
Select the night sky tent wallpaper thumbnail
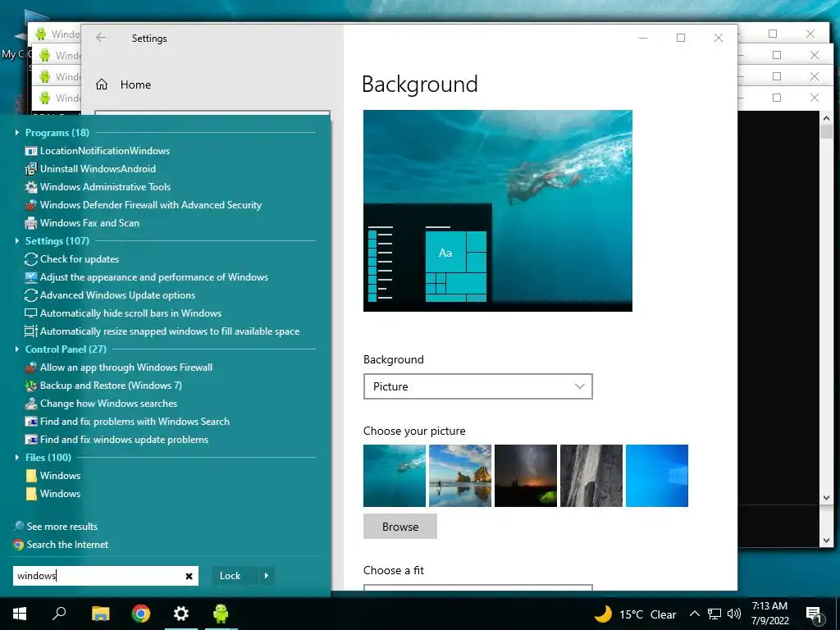point(526,476)
